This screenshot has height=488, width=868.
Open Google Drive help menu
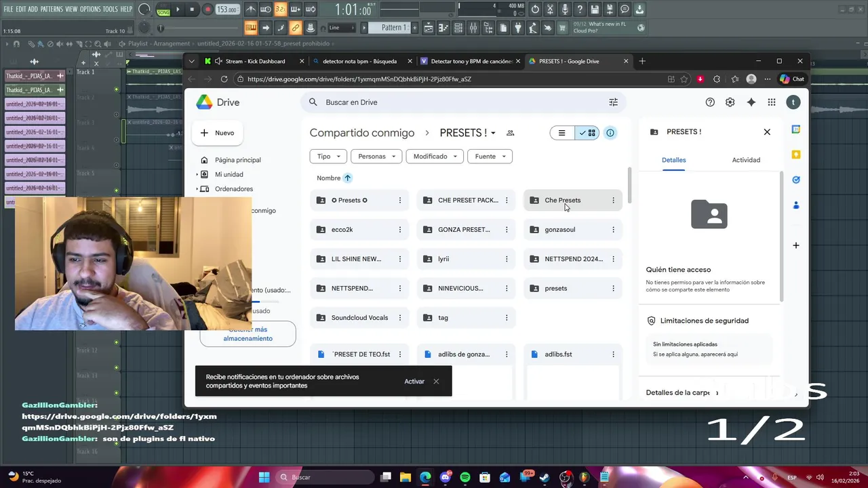[x=710, y=102]
